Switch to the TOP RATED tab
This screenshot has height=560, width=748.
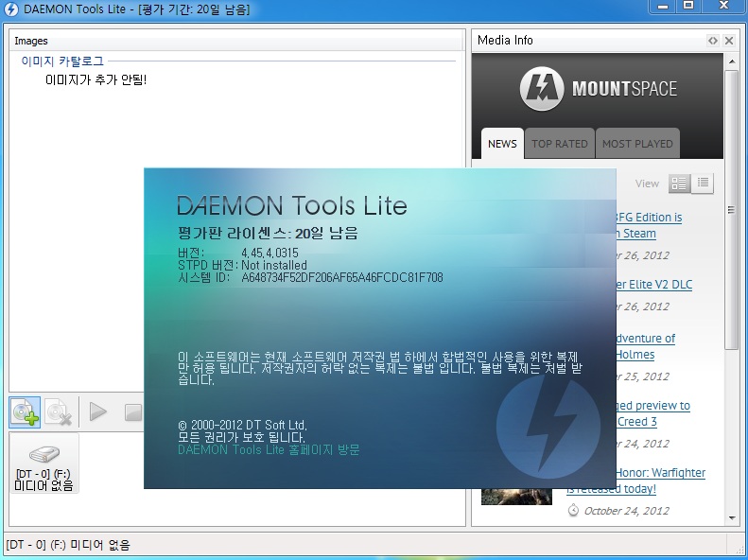(x=559, y=144)
